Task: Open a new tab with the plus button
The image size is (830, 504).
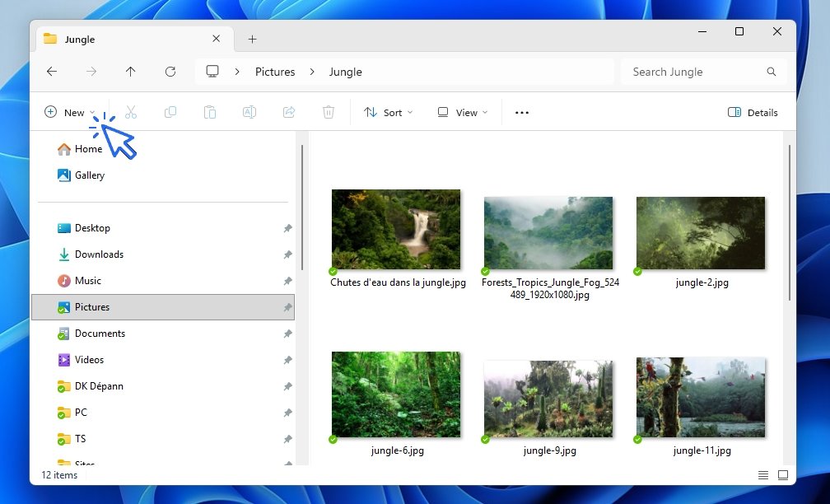Action: [252, 39]
